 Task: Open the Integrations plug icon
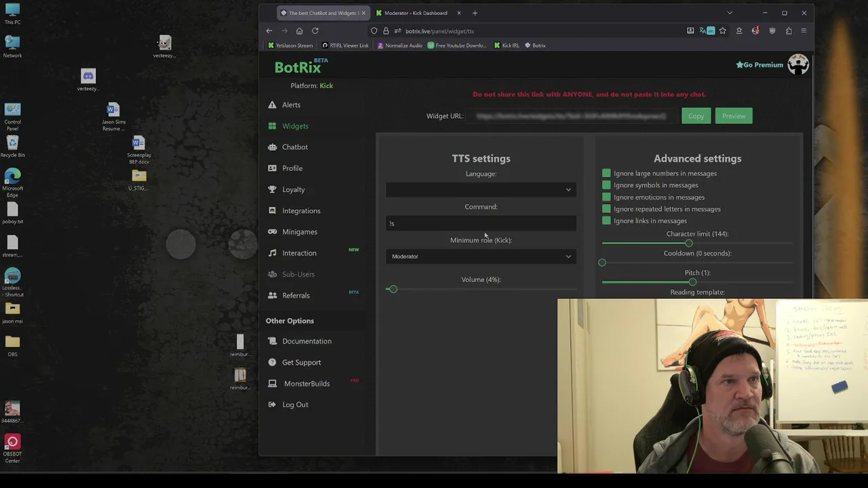pyautogui.click(x=272, y=211)
